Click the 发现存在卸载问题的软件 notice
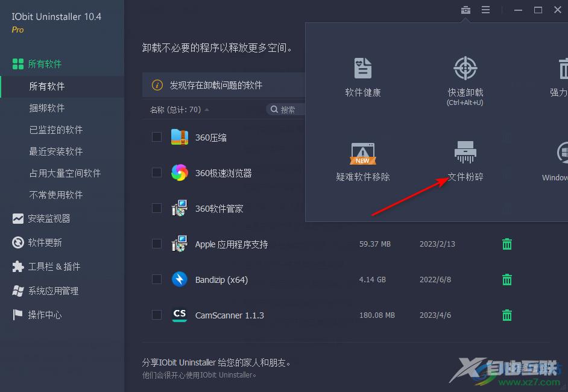This screenshot has width=568, height=392. click(x=216, y=85)
